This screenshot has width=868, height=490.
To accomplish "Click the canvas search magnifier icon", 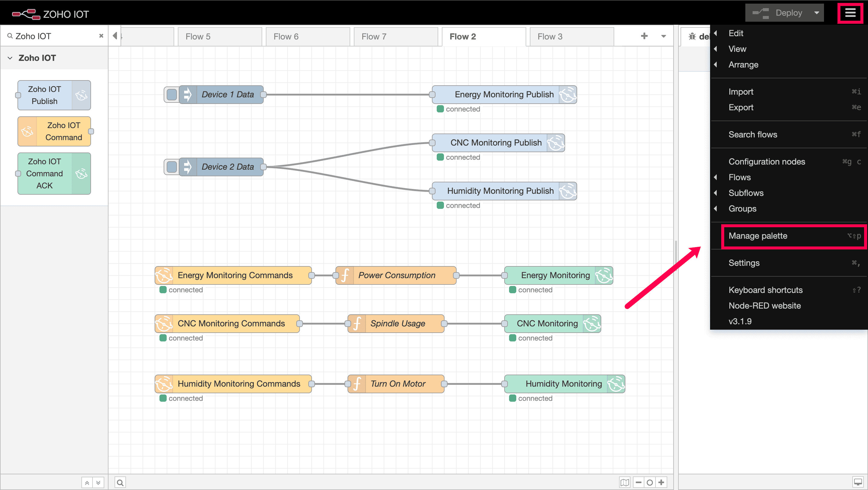I will click(120, 482).
